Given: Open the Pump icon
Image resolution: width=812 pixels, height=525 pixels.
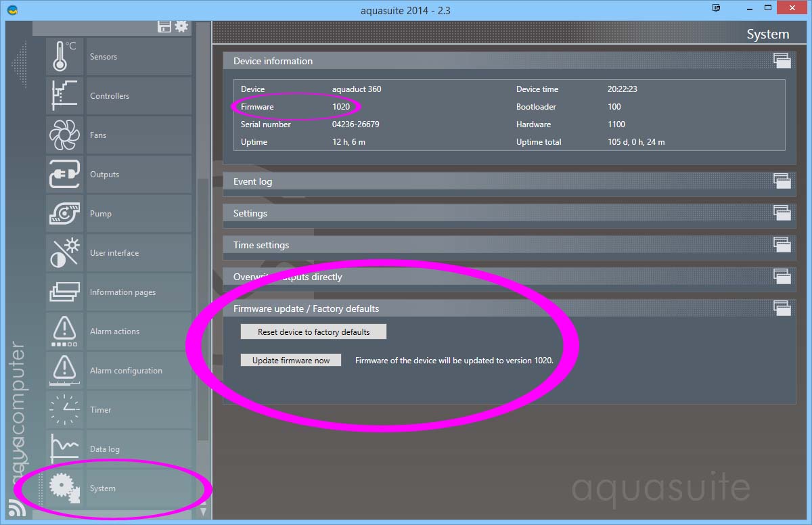Looking at the screenshot, I should pos(64,214).
